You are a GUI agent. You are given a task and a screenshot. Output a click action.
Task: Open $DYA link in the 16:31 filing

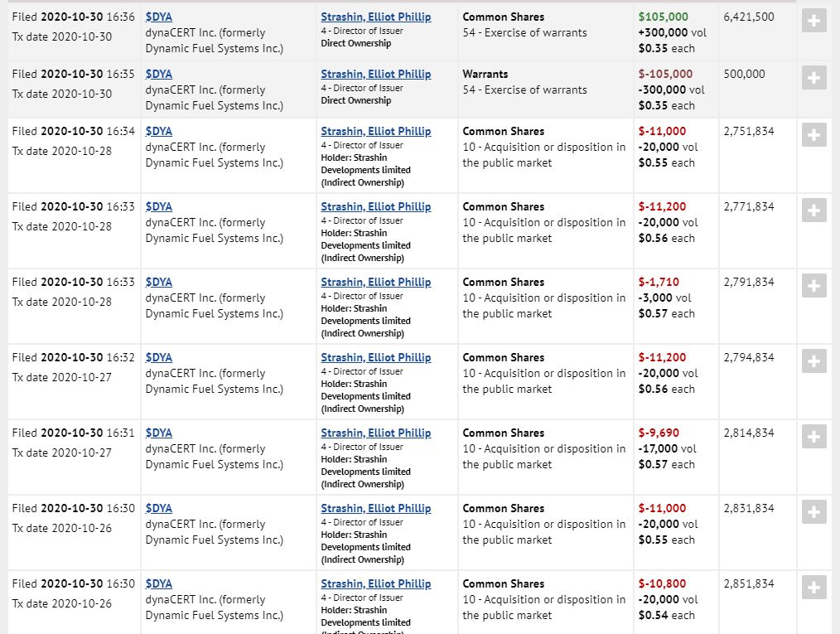[159, 433]
